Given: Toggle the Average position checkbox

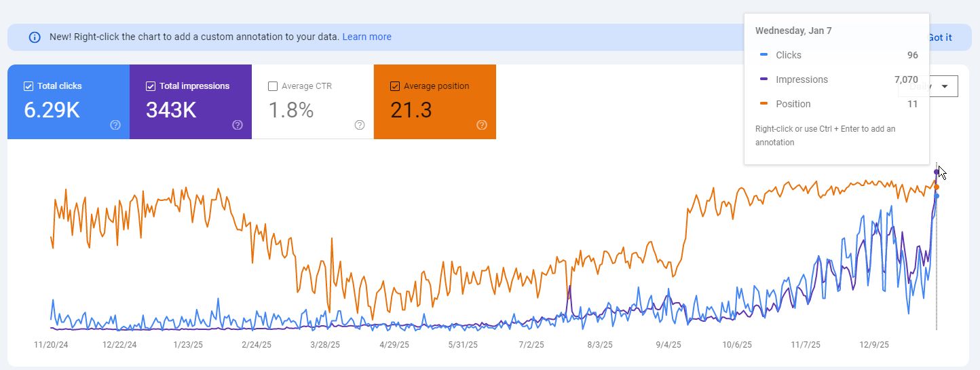Looking at the screenshot, I should tap(395, 86).
